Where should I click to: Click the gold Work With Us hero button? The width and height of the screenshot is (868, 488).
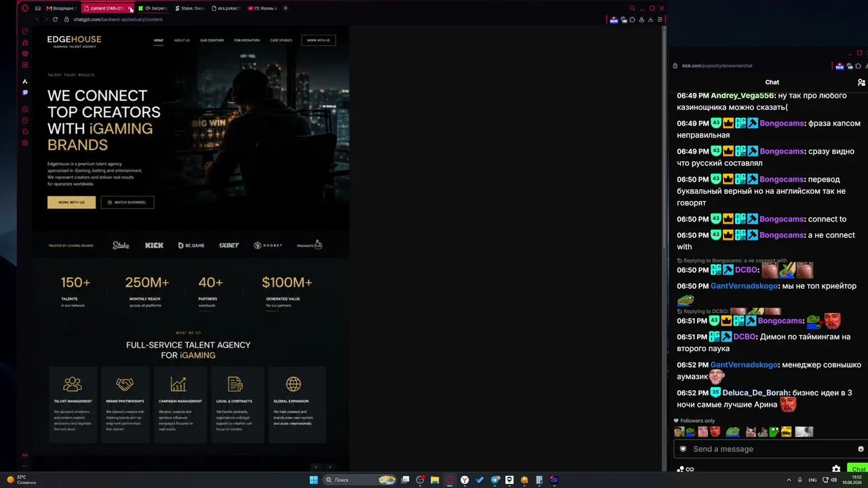pyautogui.click(x=71, y=202)
